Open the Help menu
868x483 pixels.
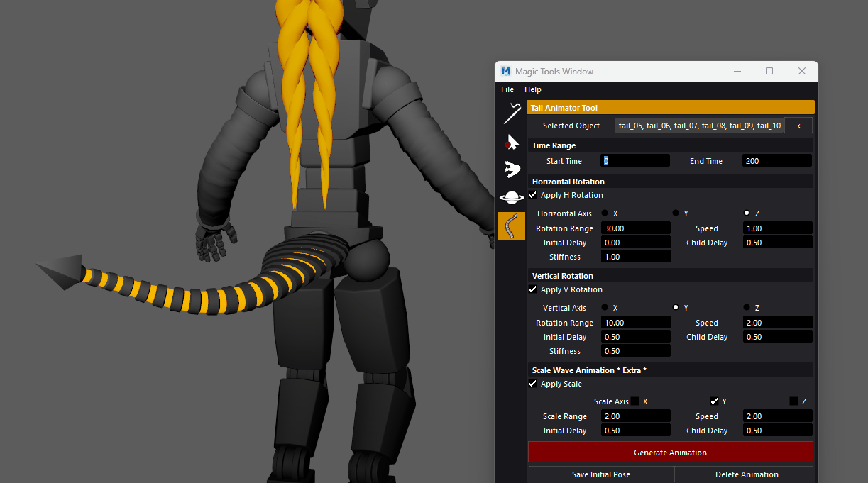pyautogui.click(x=532, y=89)
